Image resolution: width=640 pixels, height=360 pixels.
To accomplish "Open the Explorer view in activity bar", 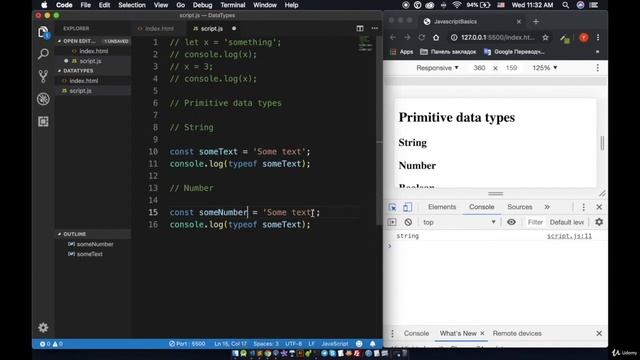I will pos(43,32).
